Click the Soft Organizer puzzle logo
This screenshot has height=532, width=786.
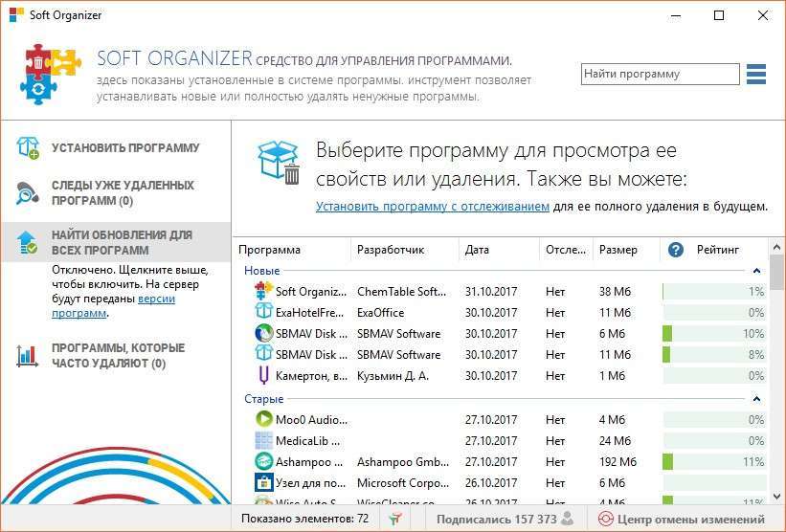tap(50, 74)
